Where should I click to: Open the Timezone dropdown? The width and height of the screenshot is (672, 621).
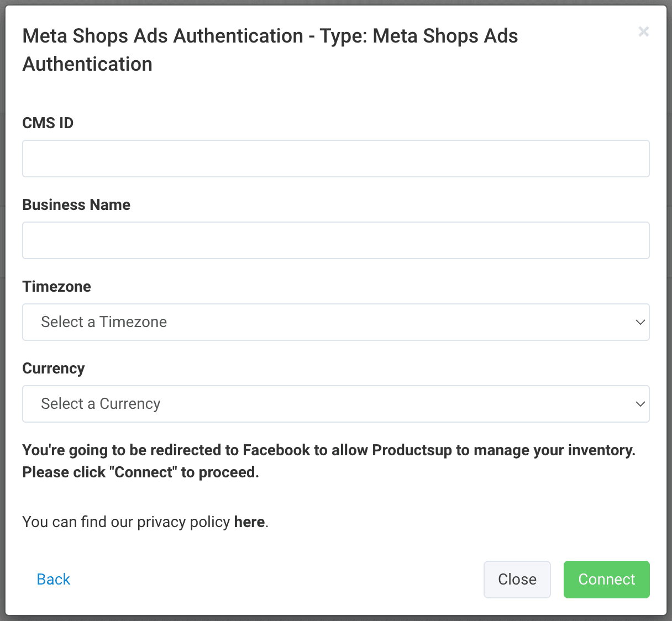(335, 322)
